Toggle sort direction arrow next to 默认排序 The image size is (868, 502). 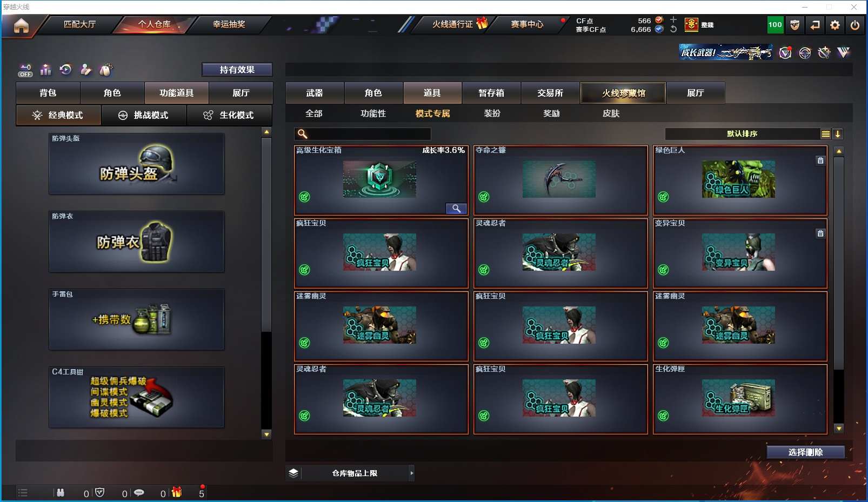838,134
